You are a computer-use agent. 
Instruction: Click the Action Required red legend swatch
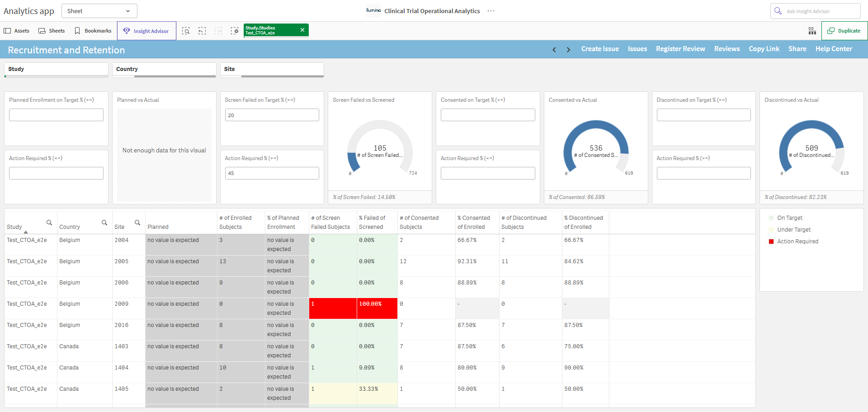click(771, 242)
